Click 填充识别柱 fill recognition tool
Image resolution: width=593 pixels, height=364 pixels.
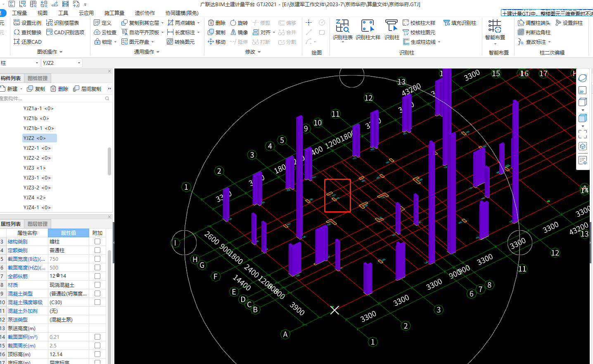point(460,23)
